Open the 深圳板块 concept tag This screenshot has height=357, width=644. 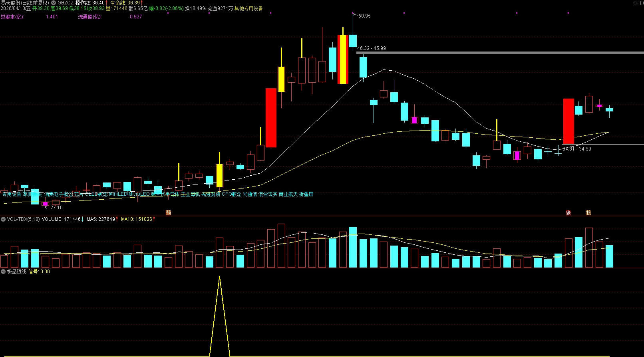pos(32,194)
